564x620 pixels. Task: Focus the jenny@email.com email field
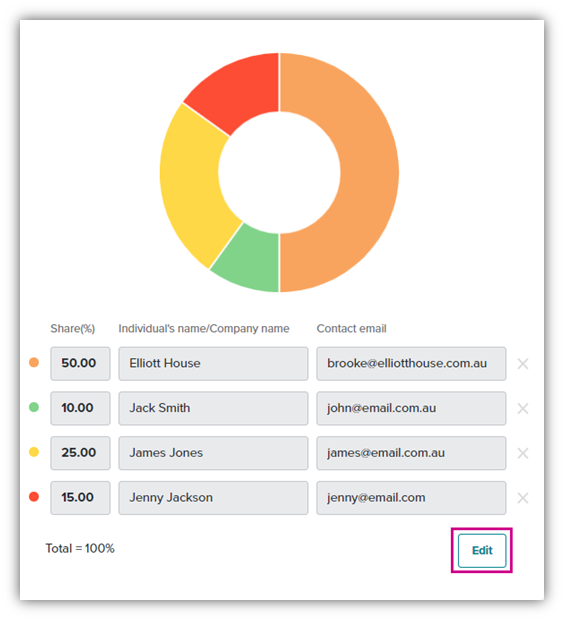pyautogui.click(x=411, y=497)
